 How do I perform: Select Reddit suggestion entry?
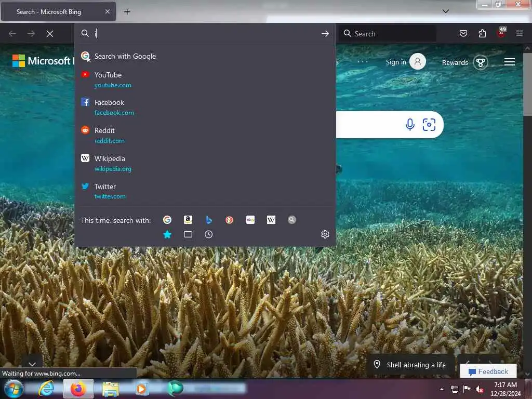(x=205, y=136)
